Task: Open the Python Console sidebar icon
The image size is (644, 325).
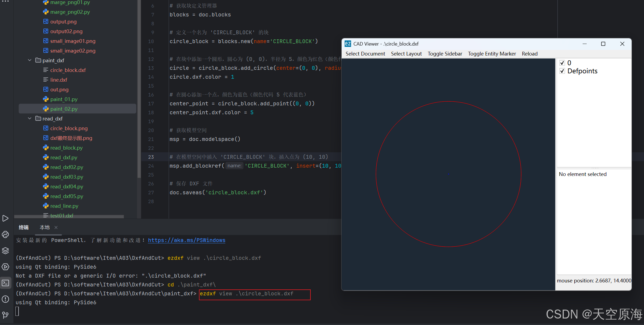Action: coord(5,234)
